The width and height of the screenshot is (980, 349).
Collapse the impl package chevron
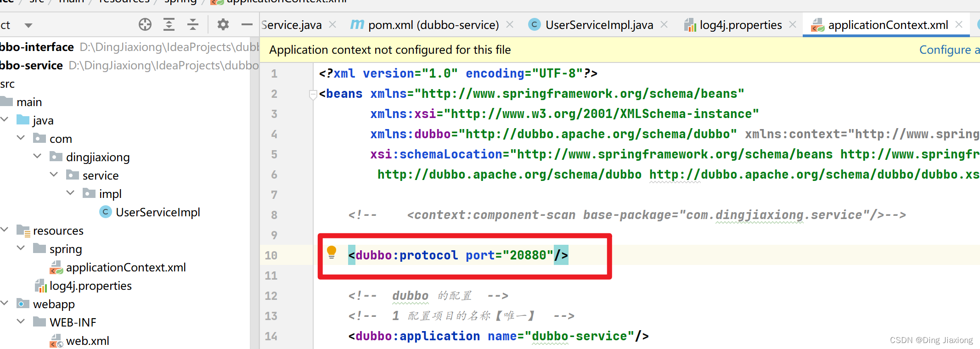coord(70,193)
